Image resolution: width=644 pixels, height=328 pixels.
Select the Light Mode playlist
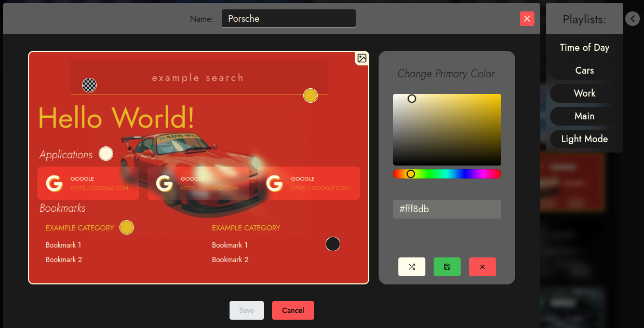pos(584,139)
